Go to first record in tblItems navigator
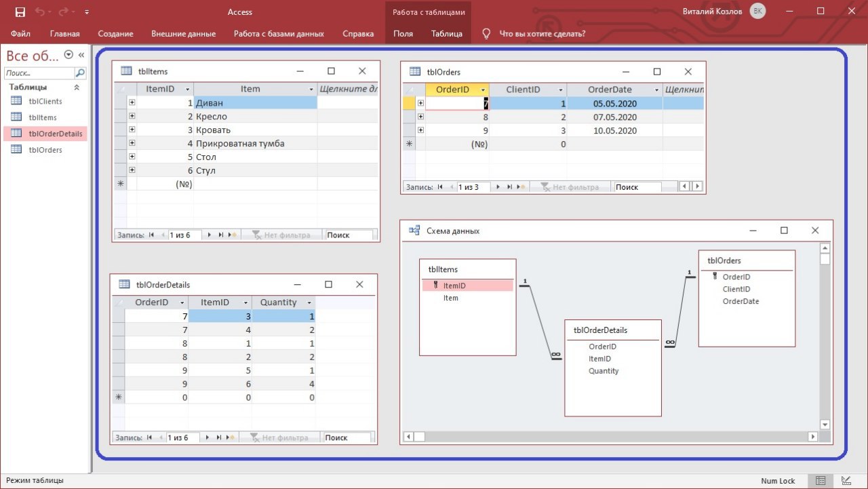The width and height of the screenshot is (868, 489). tap(152, 235)
